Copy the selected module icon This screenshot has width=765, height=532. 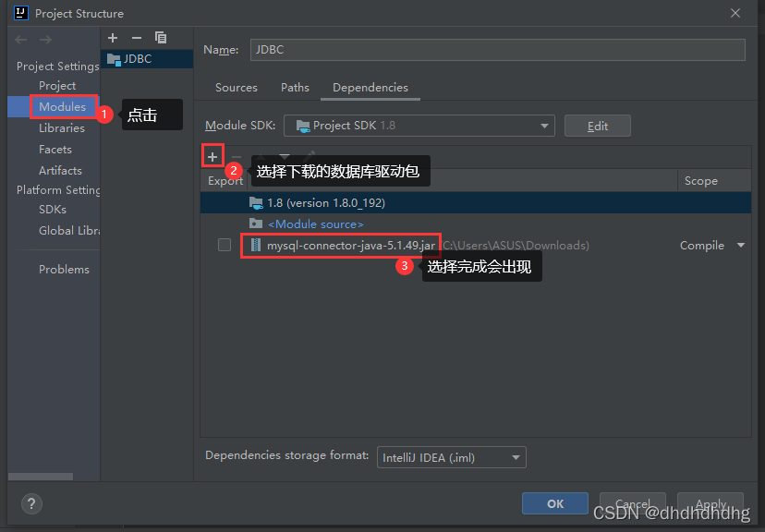161,38
